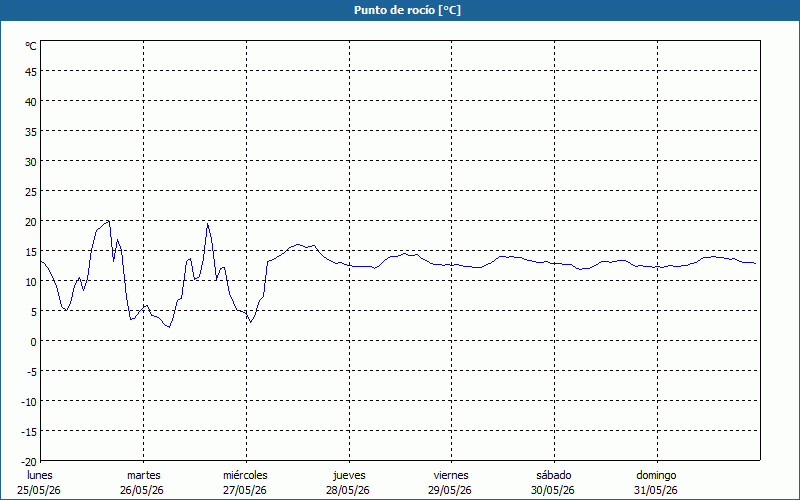Select the 'domingo' day label
The height and width of the screenshot is (500, 800).
[656, 476]
